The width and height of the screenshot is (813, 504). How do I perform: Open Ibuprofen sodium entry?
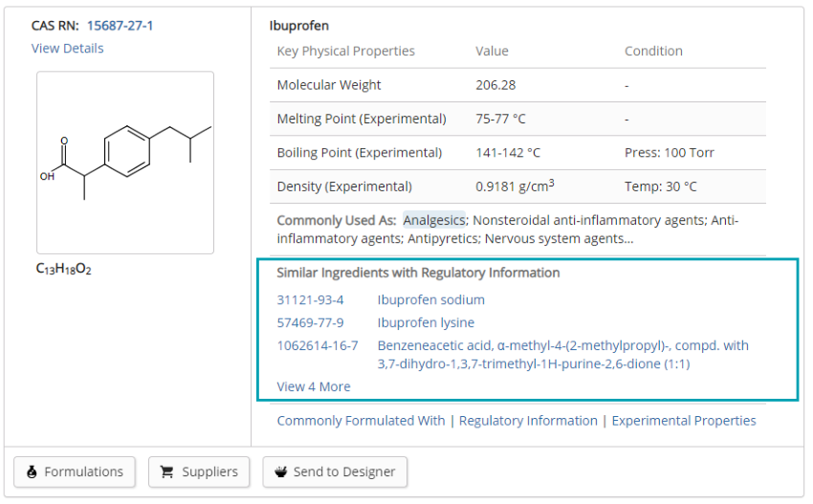pos(430,299)
